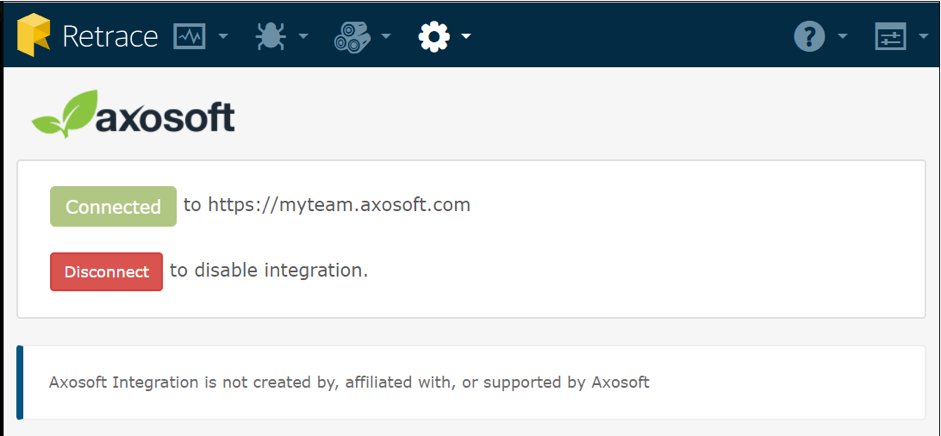The image size is (941, 436).
Task: Expand the arrow beside monitoring icon
Action: (223, 37)
